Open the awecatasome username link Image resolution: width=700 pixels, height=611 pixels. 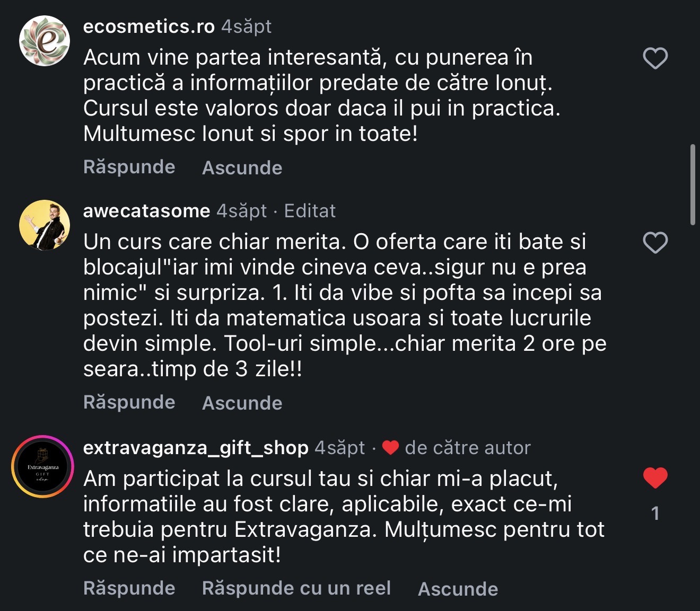click(x=147, y=211)
